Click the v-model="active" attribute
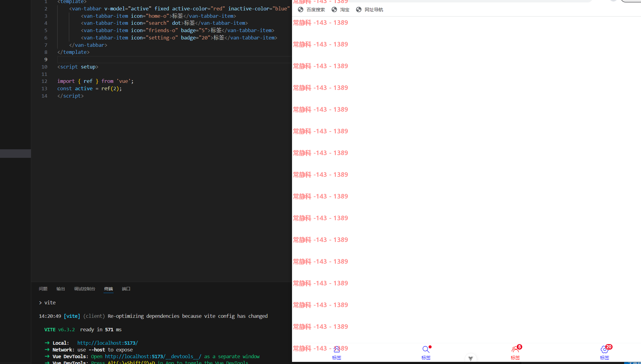 128,9
